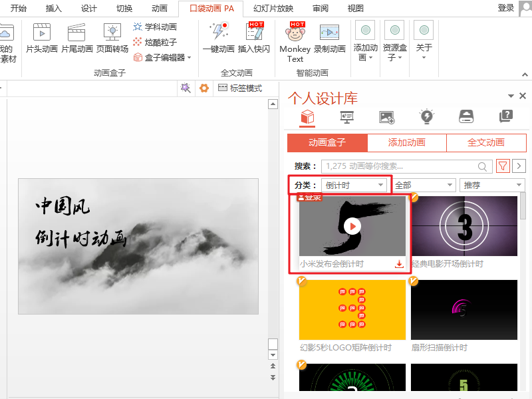Image resolution: width=532 pixels, height=399 pixels.
Task: Download 小米发布会倒计时 animation
Action: [x=399, y=264]
